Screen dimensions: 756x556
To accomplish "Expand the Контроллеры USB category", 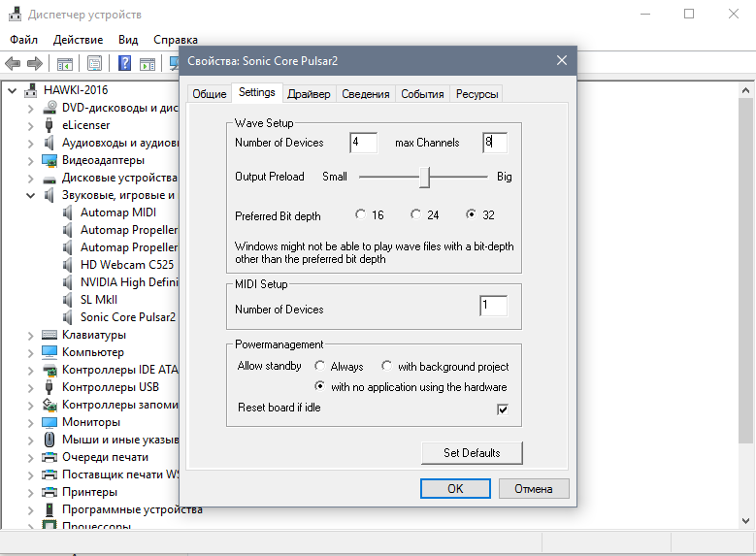I will point(31,388).
